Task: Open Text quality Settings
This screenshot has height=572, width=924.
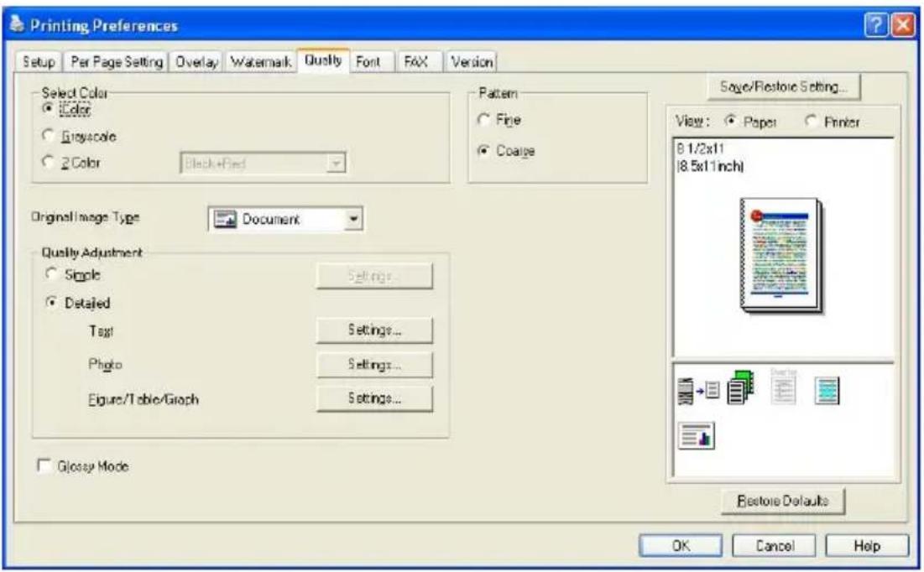Action: [374, 330]
